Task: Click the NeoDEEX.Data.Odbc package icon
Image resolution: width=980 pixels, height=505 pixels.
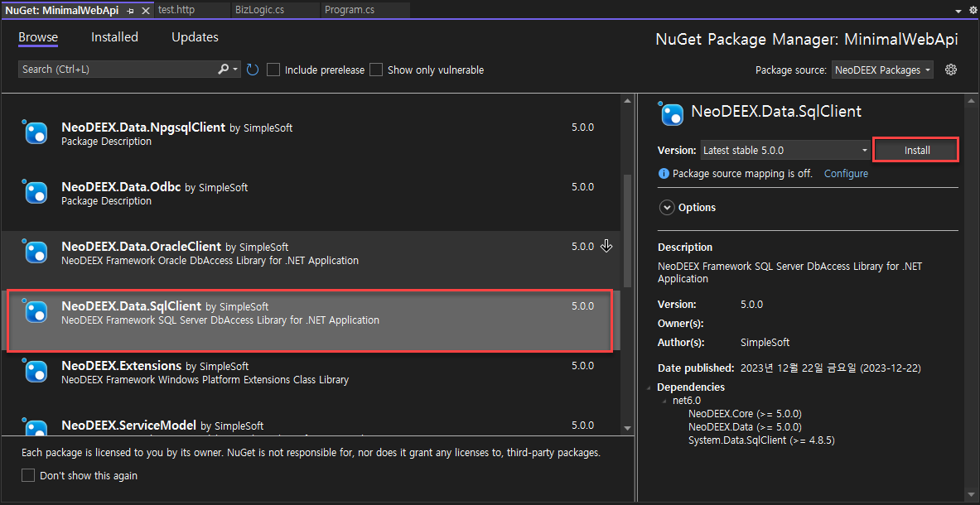Action: coord(36,192)
